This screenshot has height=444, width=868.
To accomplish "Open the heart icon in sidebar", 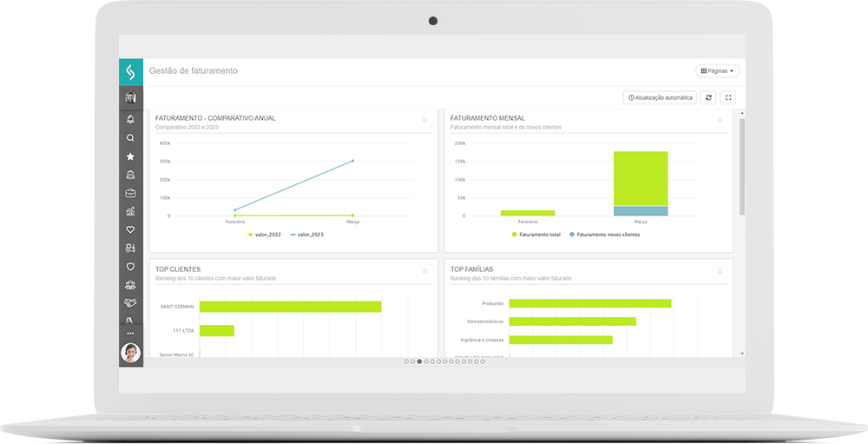I will (130, 229).
